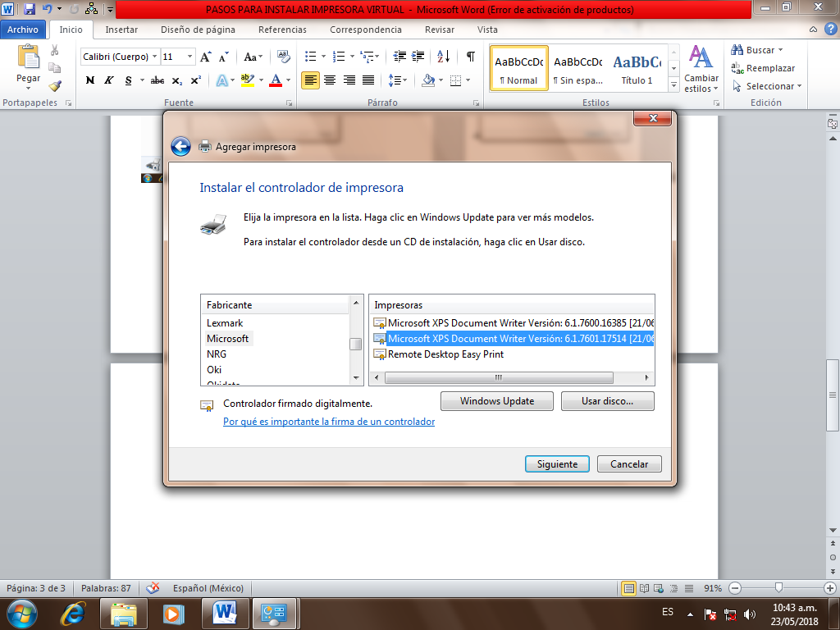Open the highlight color dropdown arrow
Image resolution: width=840 pixels, height=630 pixels.
tap(261, 80)
